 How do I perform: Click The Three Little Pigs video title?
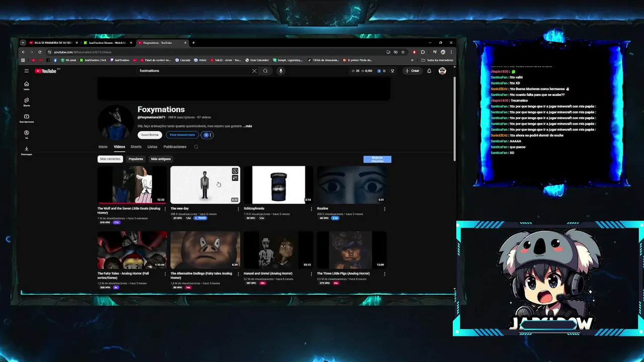point(343,274)
